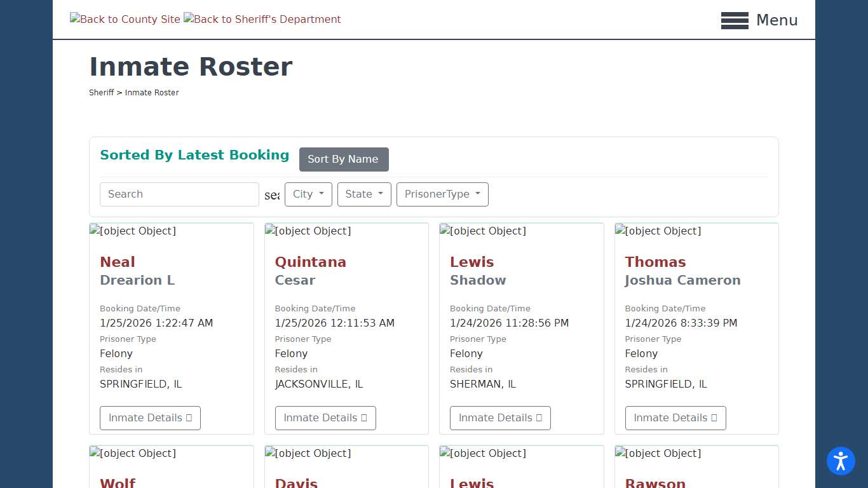Click the Back to Sheriff's Department image icon

point(262,19)
